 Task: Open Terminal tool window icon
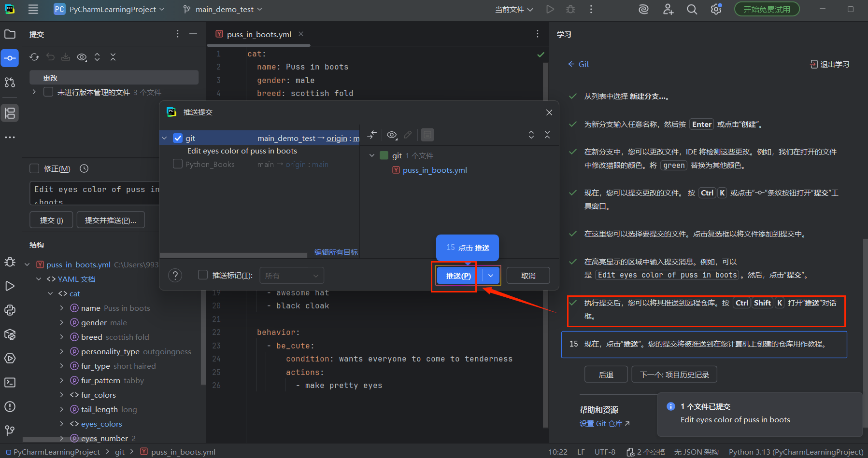click(x=10, y=383)
